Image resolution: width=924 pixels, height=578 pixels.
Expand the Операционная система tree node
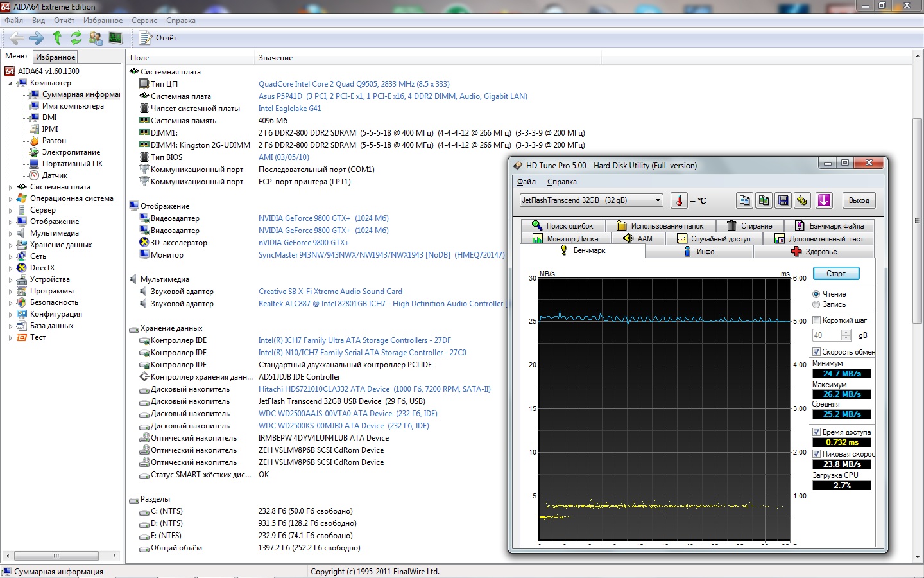click(x=10, y=199)
